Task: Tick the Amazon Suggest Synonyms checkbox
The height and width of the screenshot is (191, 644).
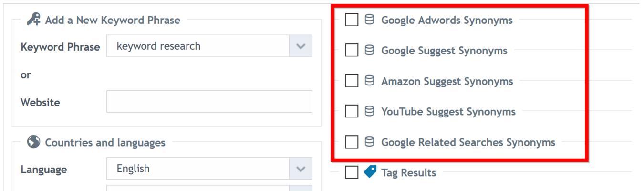Action: 352,81
